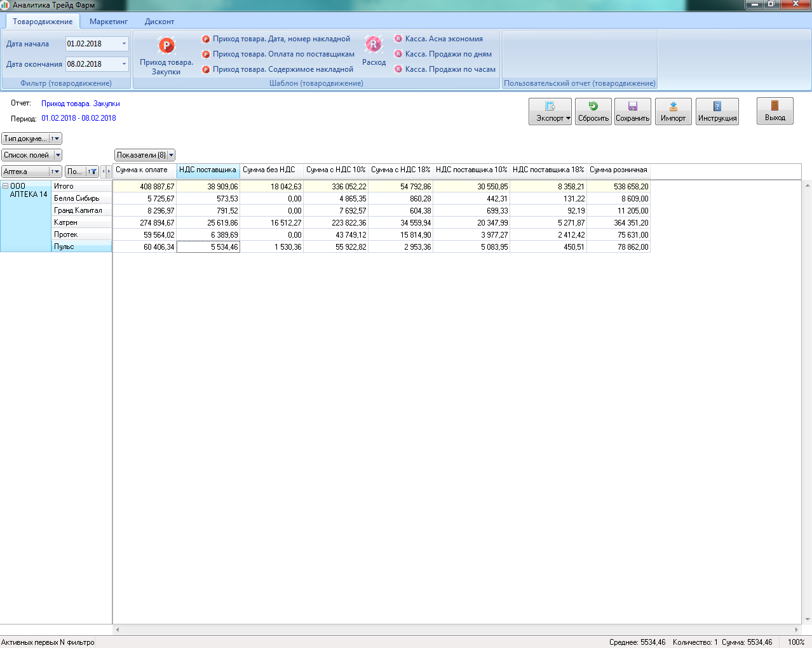
Task: Select the Катрен supplier row
Action: [x=66, y=222]
